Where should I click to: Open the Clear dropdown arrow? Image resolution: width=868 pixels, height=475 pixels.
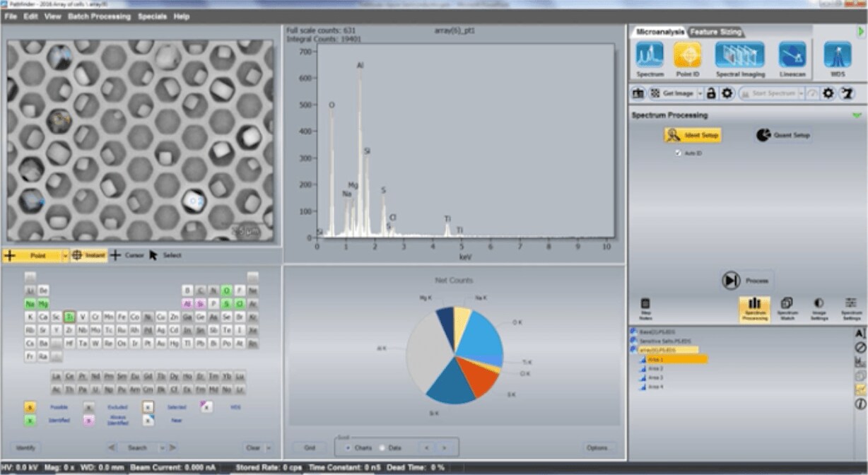[x=269, y=447]
